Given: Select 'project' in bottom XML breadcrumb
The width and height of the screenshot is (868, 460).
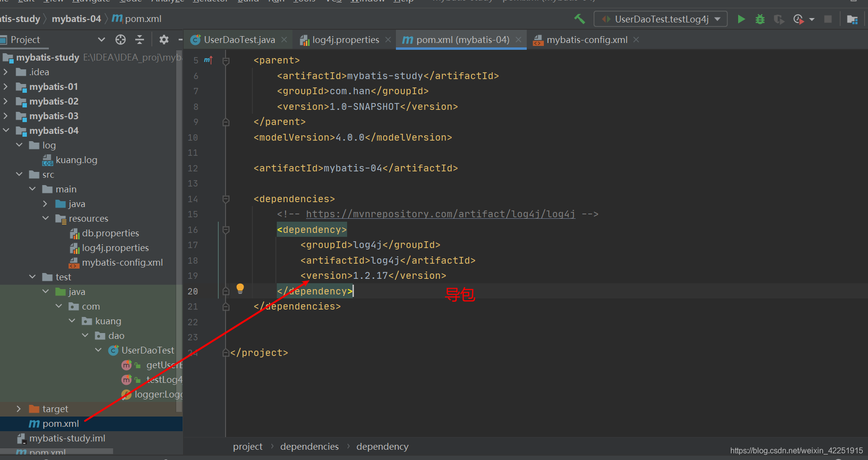Looking at the screenshot, I should [x=248, y=446].
